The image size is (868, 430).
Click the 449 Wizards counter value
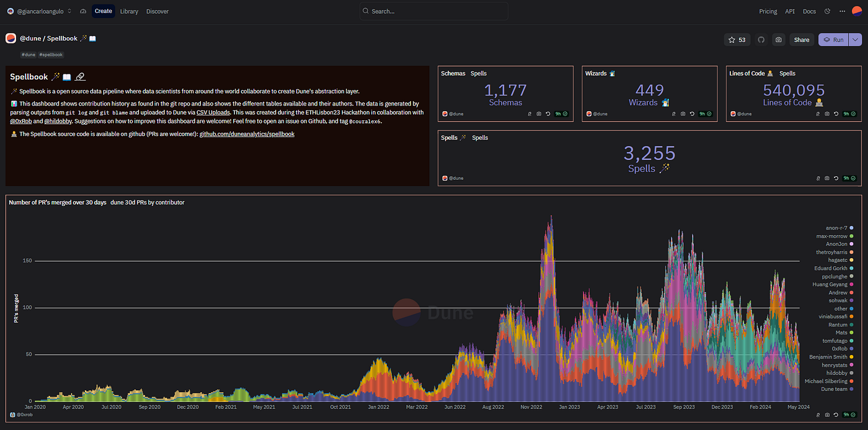(650, 91)
